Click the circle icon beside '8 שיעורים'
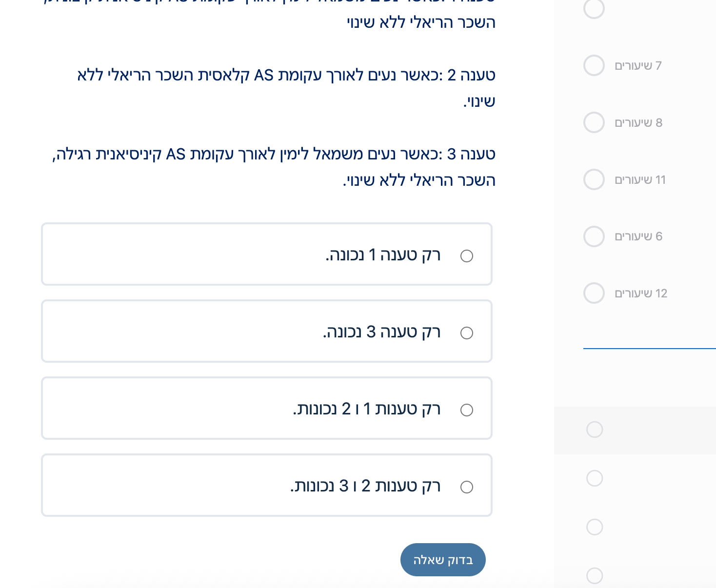This screenshot has height=588, width=716. pos(594,122)
